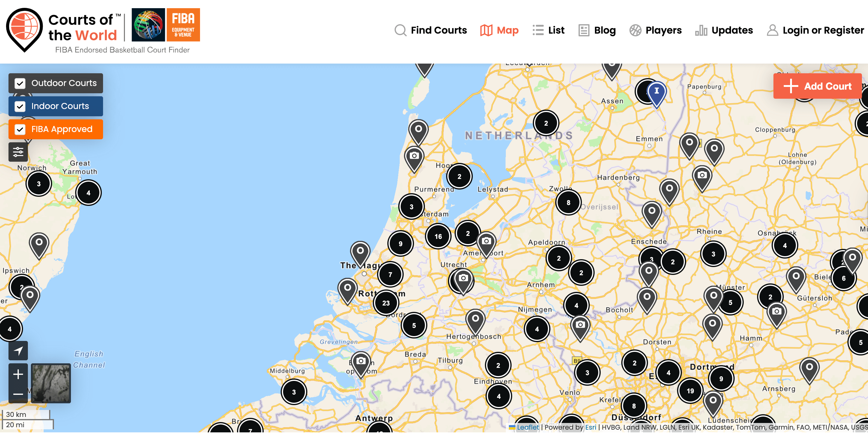Select the Map icon in the navigation
868x436 pixels.
[486, 30]
